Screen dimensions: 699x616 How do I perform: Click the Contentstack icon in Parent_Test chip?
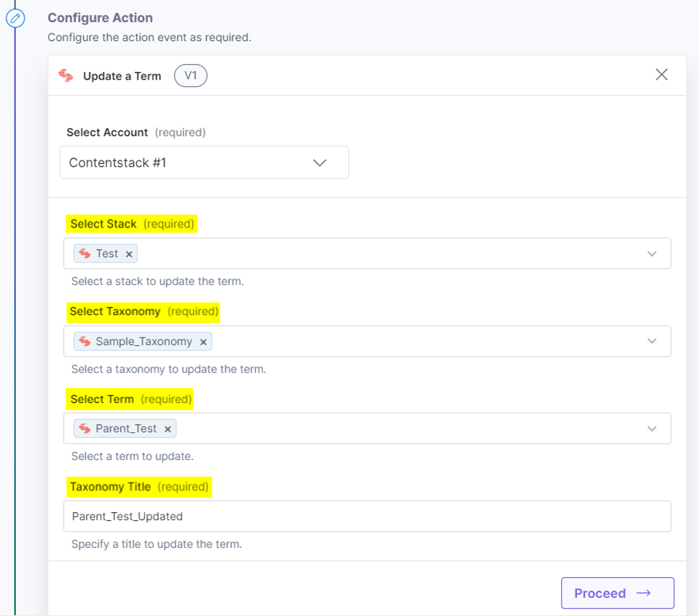pyautogui.click(x=84, y=429)
